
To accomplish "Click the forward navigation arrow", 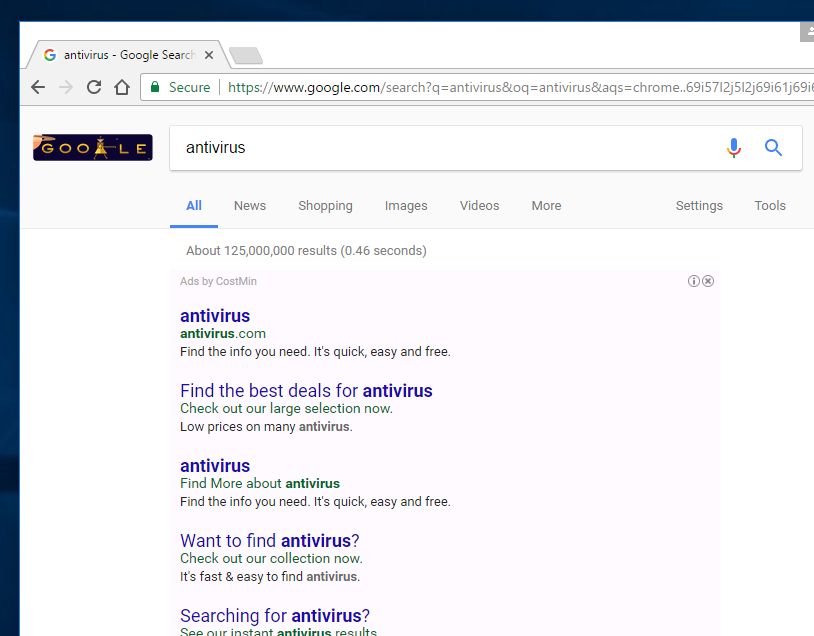I will pos(65,87).
